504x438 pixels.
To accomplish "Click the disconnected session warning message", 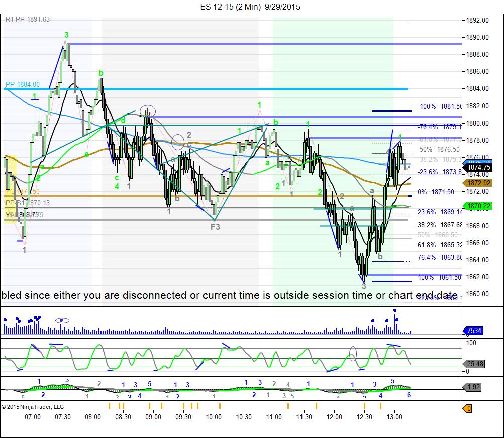I will 230,295.
